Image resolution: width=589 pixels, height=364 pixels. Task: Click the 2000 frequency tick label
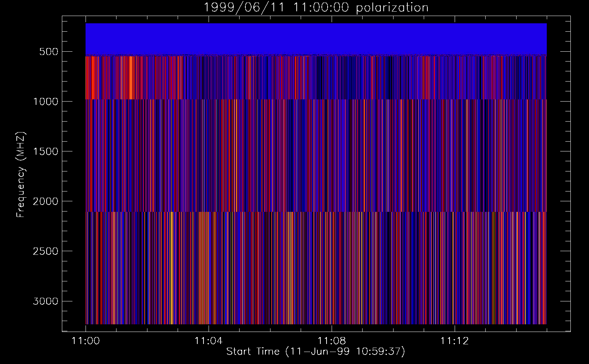[x=46, y=201]
